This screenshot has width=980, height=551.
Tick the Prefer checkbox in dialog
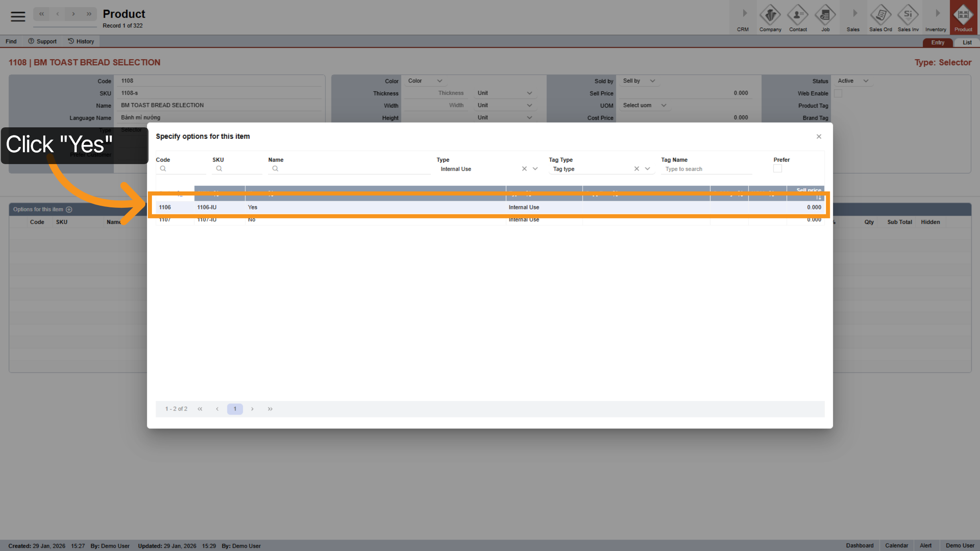click(x=777, y=169)
